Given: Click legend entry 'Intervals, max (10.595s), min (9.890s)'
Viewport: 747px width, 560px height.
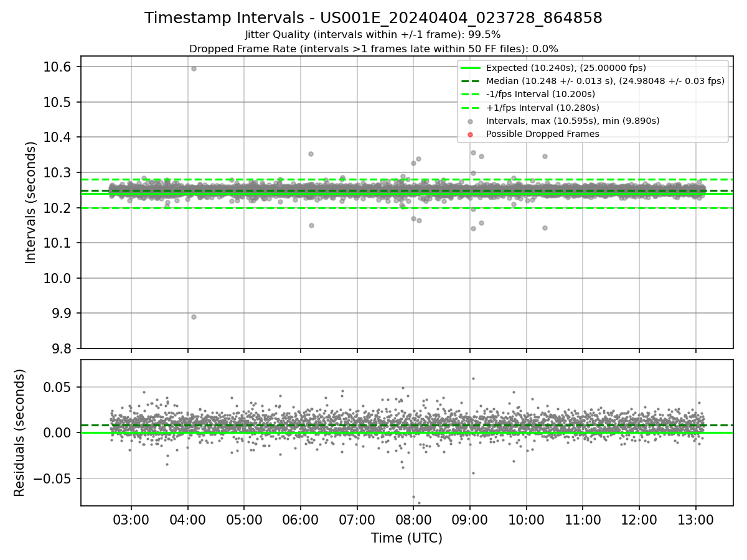Looking at the screenshot, I should pos(573,121).
